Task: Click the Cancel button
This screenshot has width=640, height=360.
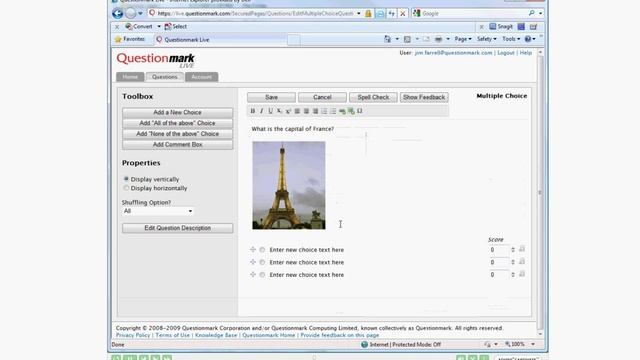Action: pos(322,97)
